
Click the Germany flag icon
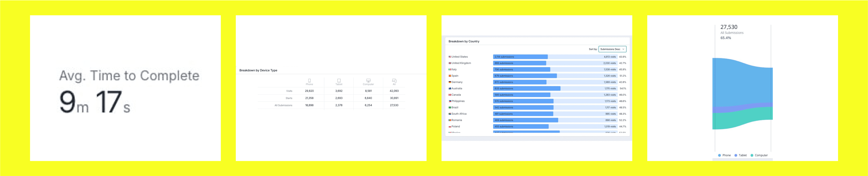point(450,82)
